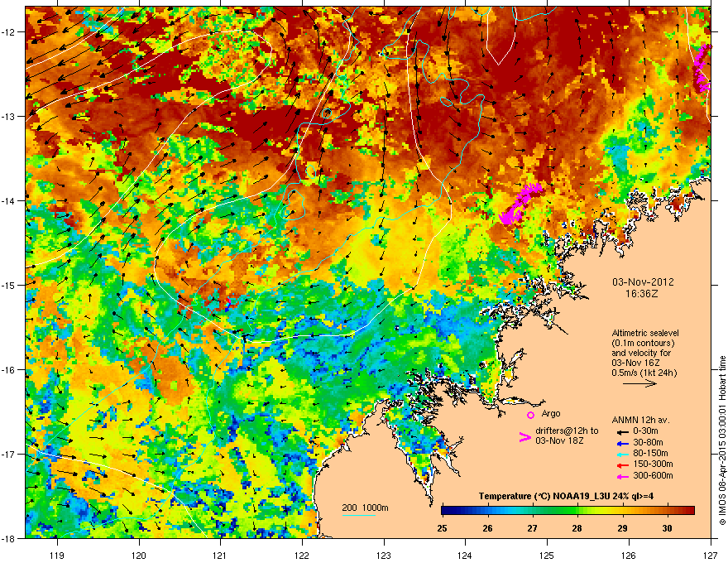The image size is (728, 563).
Task: Click the '0.5m/s (1kt 24h)' text
Action: pyautogui.click(x=644, y=373)
